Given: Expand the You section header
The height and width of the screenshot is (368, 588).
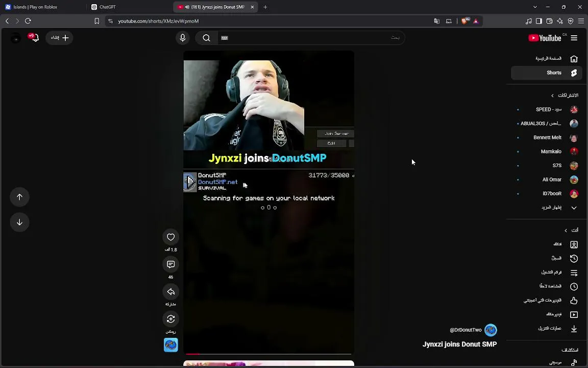Looking at the screenshot, I should pyautogui.click(x=572, y=230).
